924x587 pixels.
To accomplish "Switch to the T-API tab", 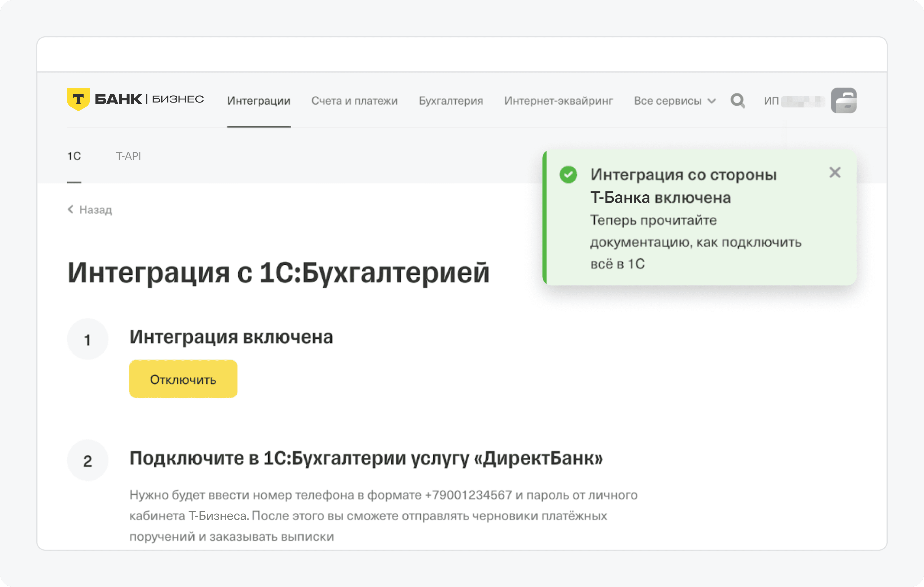I will (129, 156).
